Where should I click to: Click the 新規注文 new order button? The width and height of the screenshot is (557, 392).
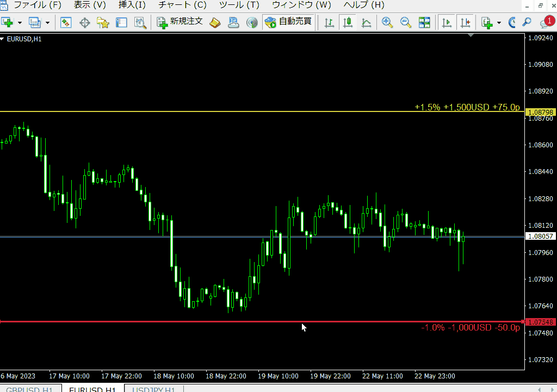(180, 22)
